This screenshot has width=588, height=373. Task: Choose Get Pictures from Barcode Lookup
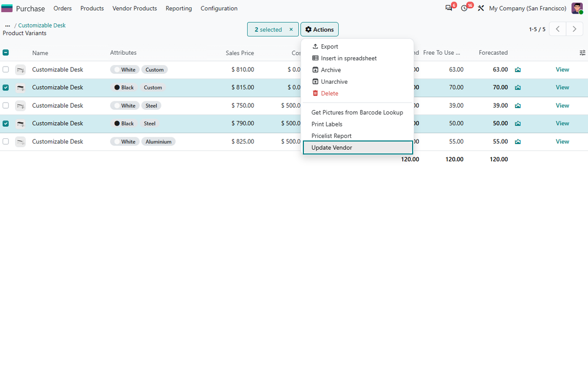(358, 112)
